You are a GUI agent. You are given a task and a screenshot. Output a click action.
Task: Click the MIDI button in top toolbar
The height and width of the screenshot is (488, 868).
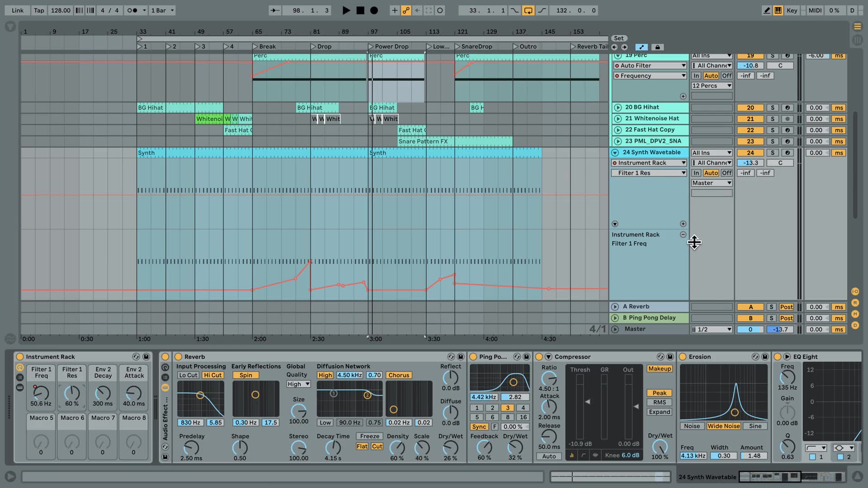coord(814,10)
